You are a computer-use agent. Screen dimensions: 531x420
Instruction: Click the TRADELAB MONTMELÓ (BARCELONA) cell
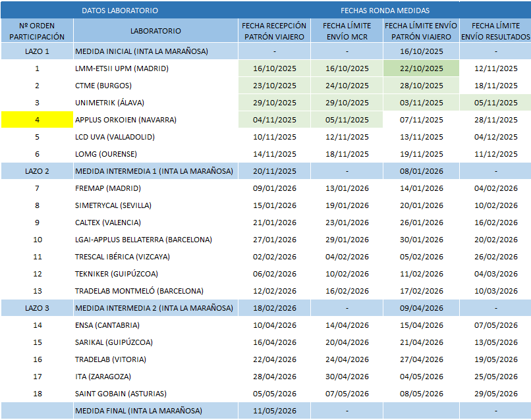[x=139, y=291]
